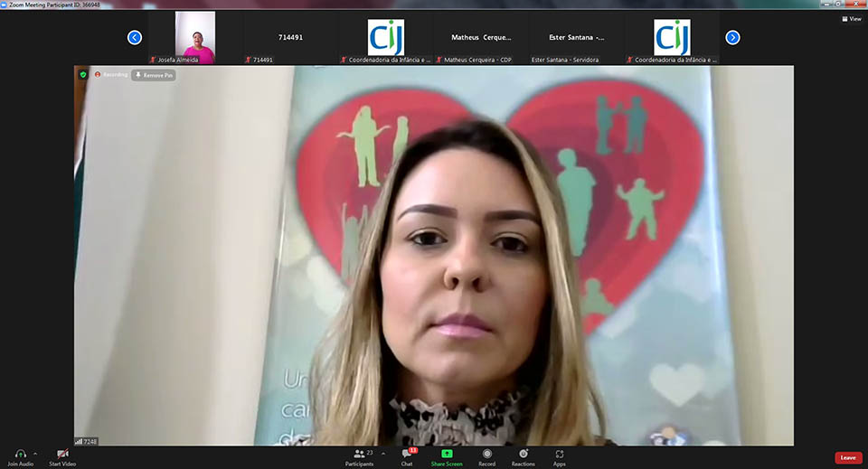Expand the arrow next to Participants
This screenshot has height=469, width=868.
[x=382, y=454]
